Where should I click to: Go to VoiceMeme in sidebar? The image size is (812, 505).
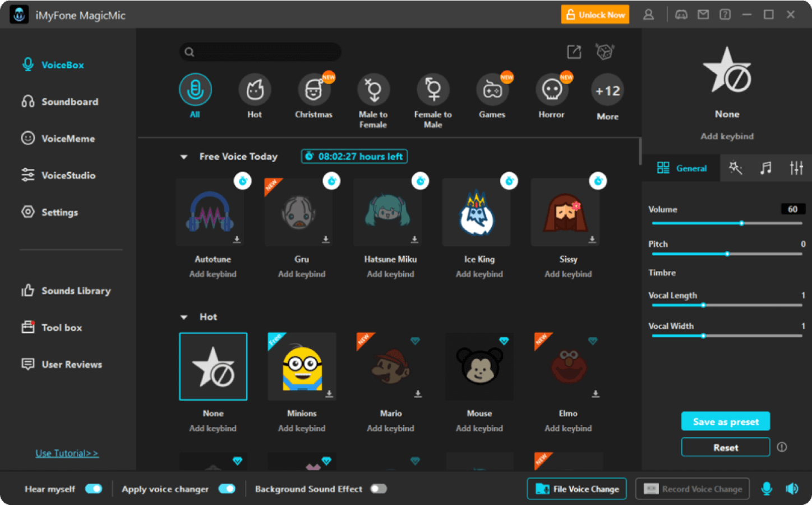click(58, 139)
